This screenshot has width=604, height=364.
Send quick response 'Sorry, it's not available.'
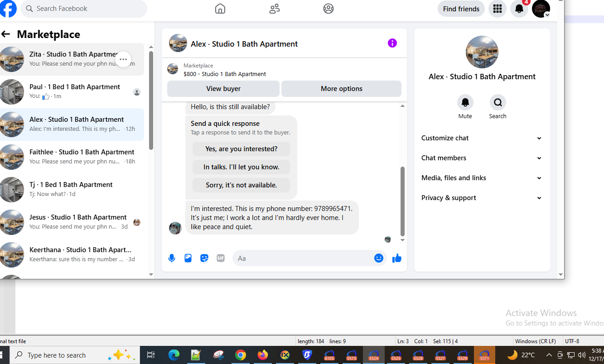click(x=241, y=185)
